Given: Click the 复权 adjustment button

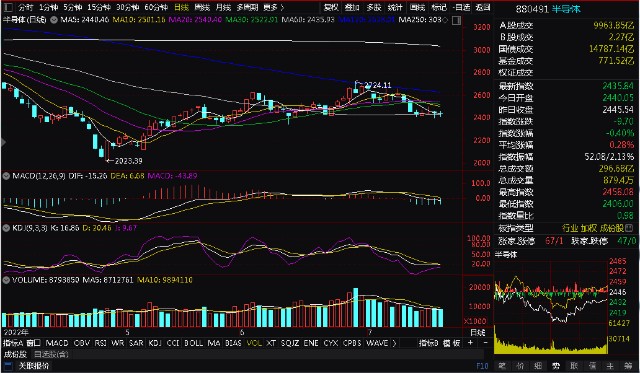Looking at the screenshot, I should pos(331,7).
